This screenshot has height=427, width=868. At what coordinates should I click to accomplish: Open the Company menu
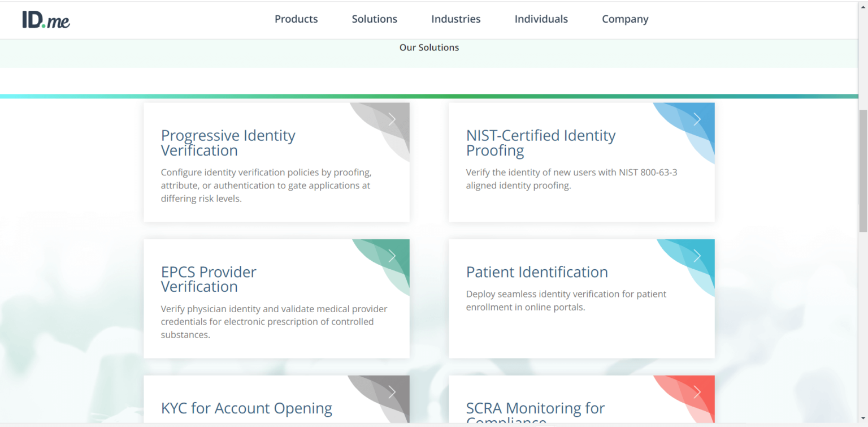tap(625, 19)
